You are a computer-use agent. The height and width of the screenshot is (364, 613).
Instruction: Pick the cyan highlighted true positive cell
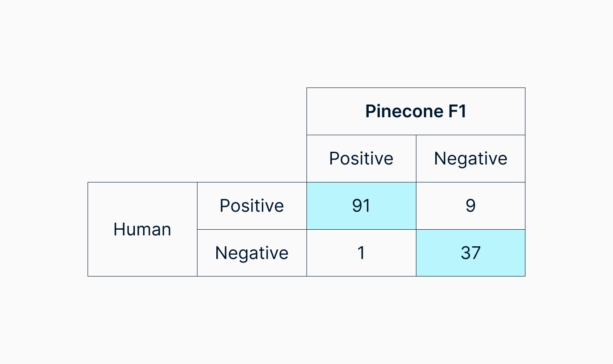(x=361, y=206)
